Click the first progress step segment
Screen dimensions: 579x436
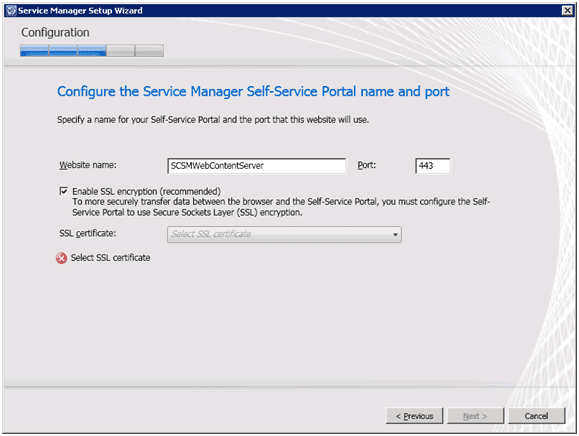[34, 51]
